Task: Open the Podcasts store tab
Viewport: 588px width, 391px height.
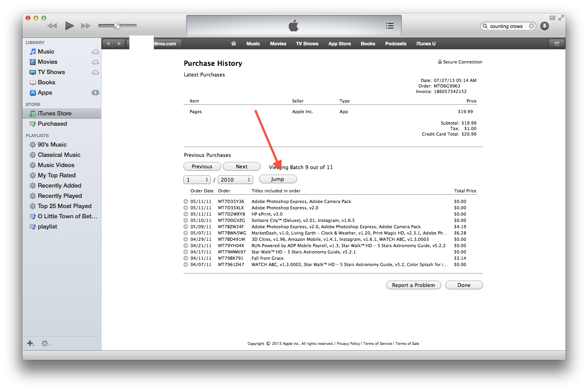Action: (396, 44)
